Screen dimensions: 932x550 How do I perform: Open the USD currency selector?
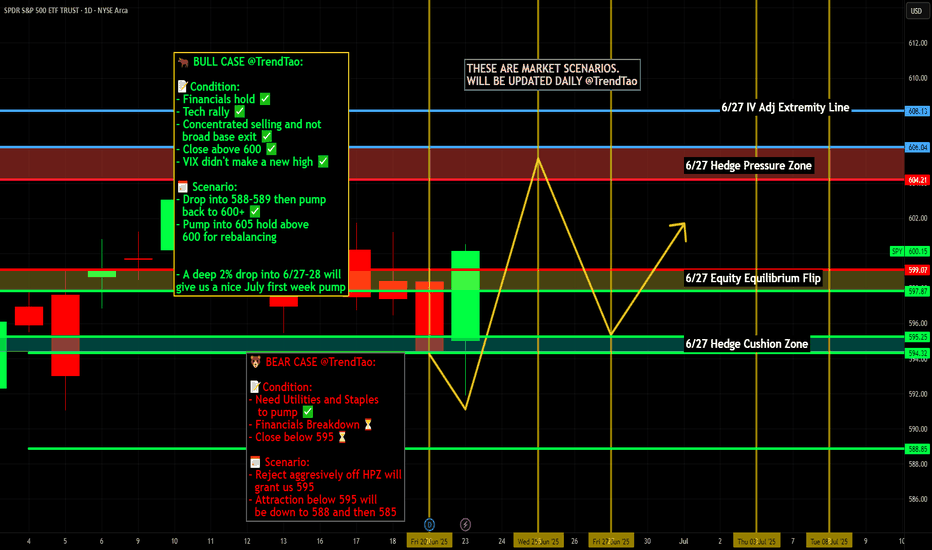tap(916, 11)
